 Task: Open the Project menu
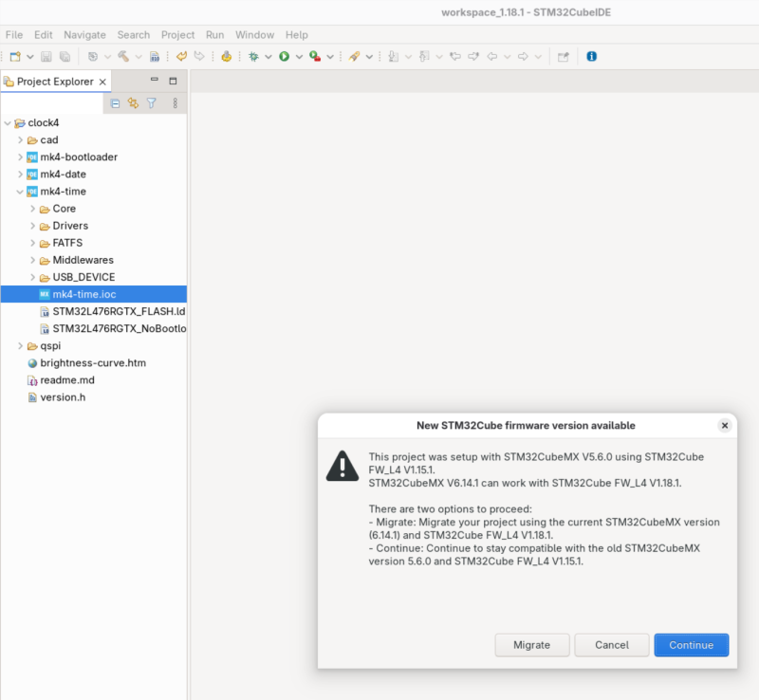[x=177, y=35]
